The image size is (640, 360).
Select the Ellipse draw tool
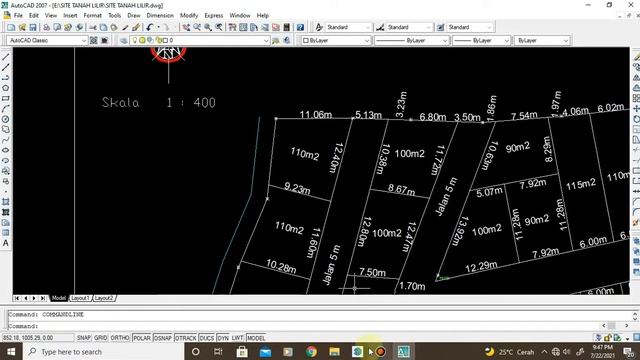point(6,150)
